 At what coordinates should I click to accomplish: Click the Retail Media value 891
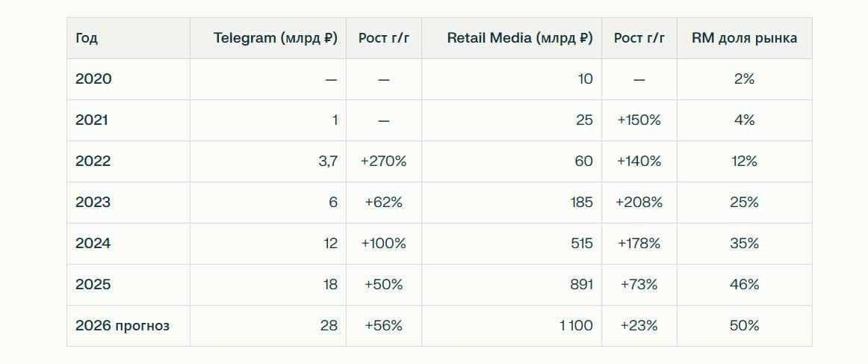coord(582,285)
